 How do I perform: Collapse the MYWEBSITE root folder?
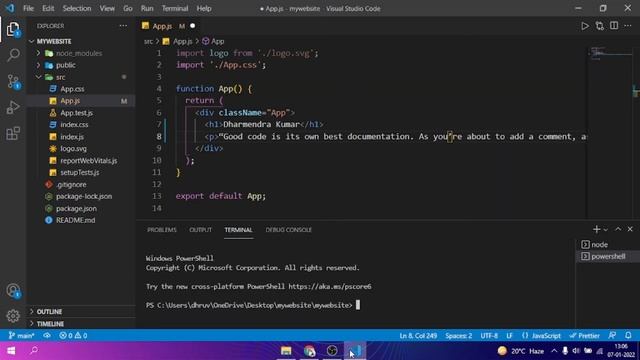[54, 41]
